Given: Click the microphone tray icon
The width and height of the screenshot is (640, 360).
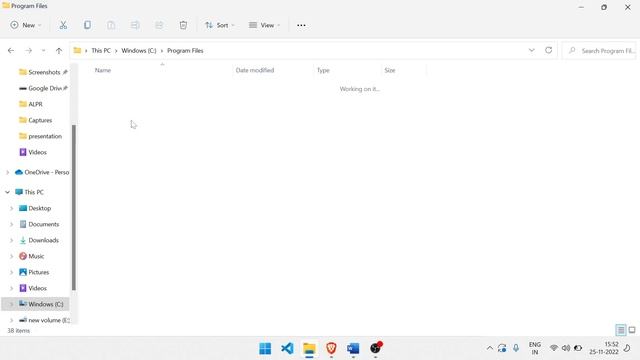Looking at the screenshot, I should coord(516,348).
